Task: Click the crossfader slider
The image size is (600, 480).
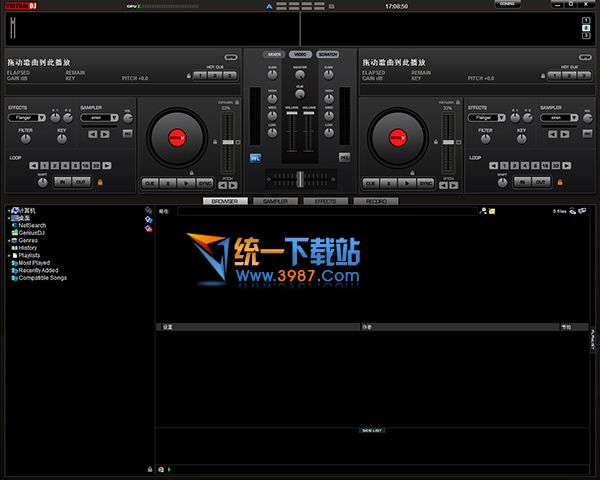Action: pos(299,178)
